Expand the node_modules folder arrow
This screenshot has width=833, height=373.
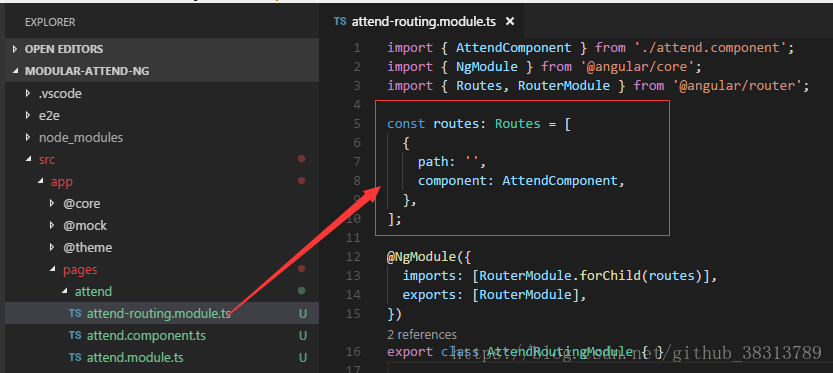pos(28,138)
